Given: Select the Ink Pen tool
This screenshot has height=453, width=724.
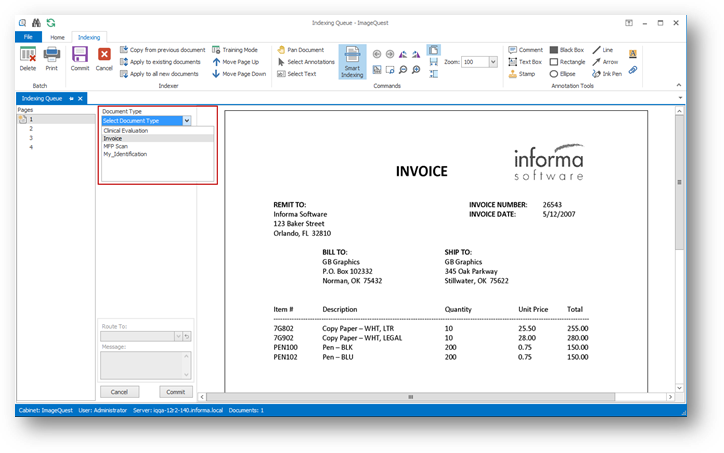Looking at the screenshot, I should 607,74.
